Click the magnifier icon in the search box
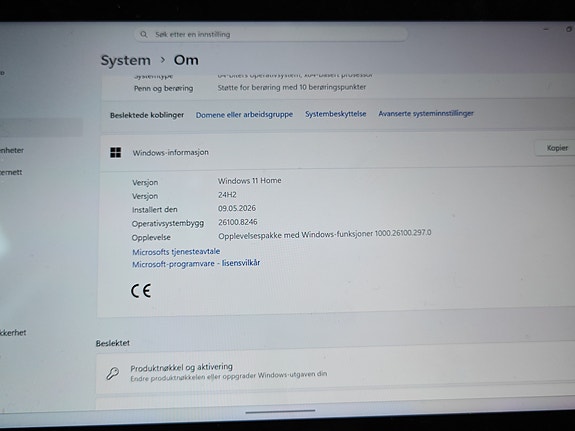 pyautogui.click(x=144, y=34)
